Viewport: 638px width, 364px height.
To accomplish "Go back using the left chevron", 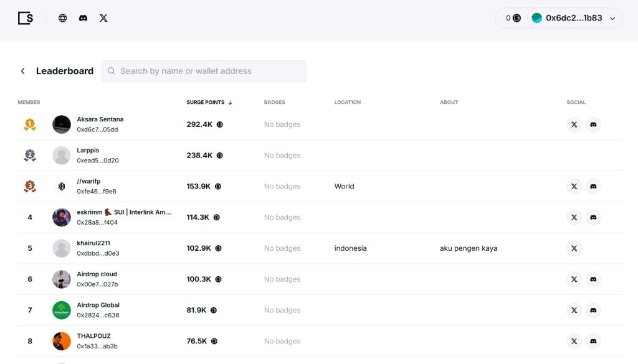I will pyautogui.click(x=23, y=71).
